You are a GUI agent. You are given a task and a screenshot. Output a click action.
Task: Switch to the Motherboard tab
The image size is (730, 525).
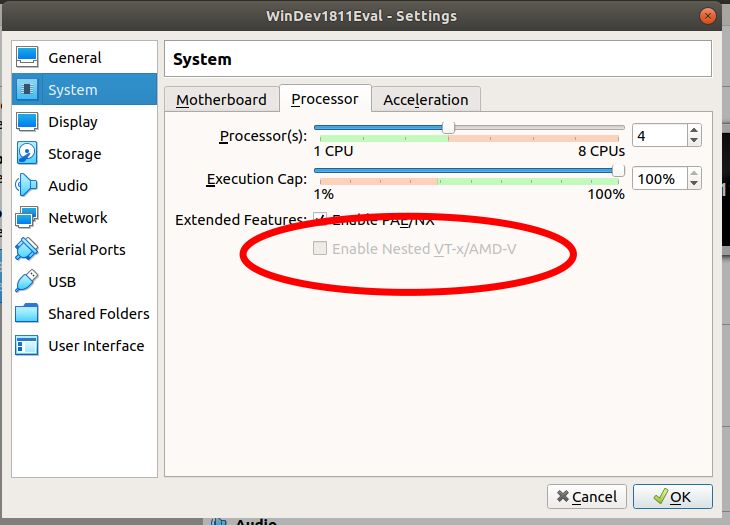(x=222, y=100)
